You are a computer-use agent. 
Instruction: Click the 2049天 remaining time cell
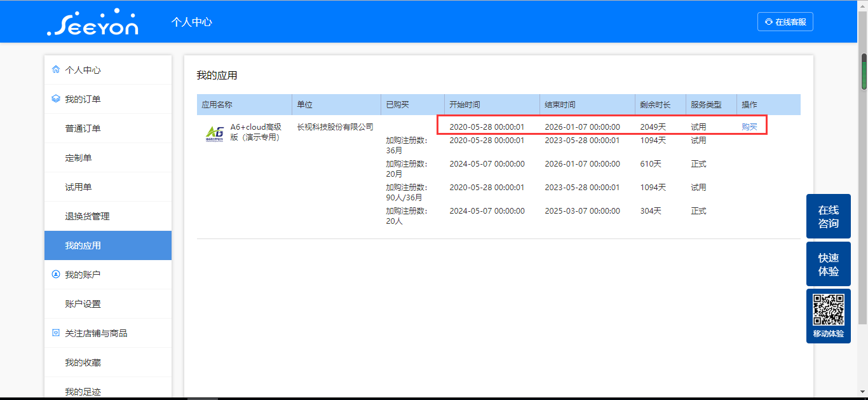[653, 127]
